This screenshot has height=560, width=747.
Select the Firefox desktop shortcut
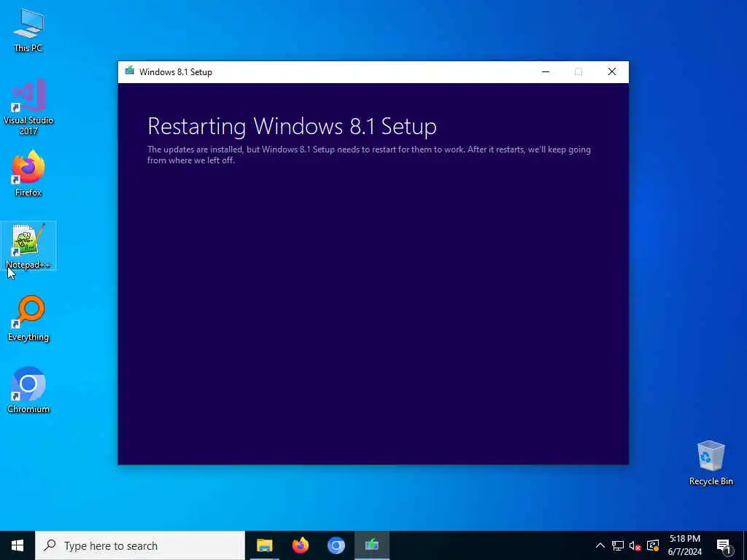click(x=28, y=174)
